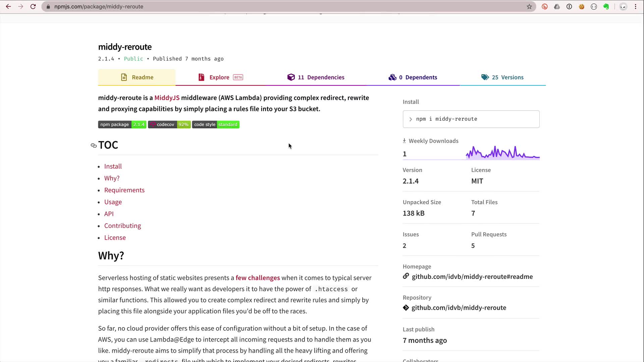The width and height of the screenshot is (644, 362).
Task: Open the MiddyJS link
Action: (167, 98)
